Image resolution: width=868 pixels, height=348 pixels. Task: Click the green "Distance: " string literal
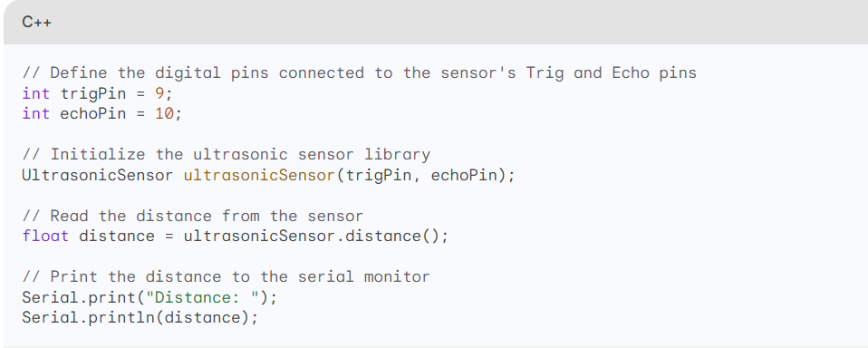(x=202, y=297)
